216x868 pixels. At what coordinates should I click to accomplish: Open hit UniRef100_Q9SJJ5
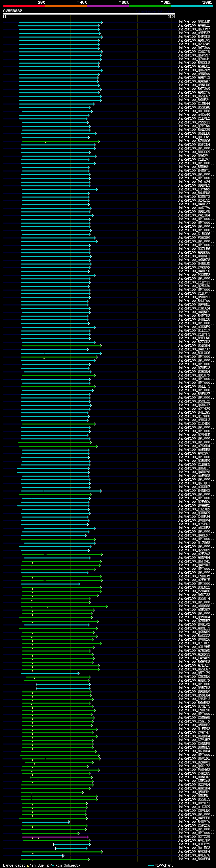(x=194, y=22)
